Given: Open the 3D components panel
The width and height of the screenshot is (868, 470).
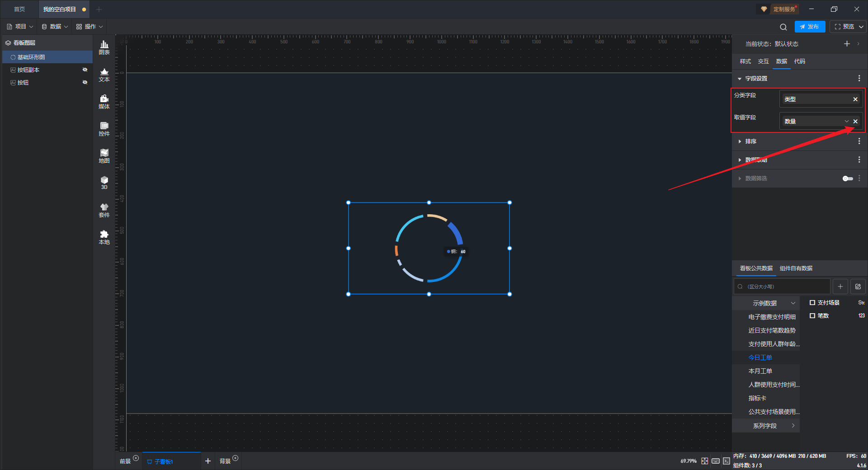Looking at the screenshot, I should (104, 183).
